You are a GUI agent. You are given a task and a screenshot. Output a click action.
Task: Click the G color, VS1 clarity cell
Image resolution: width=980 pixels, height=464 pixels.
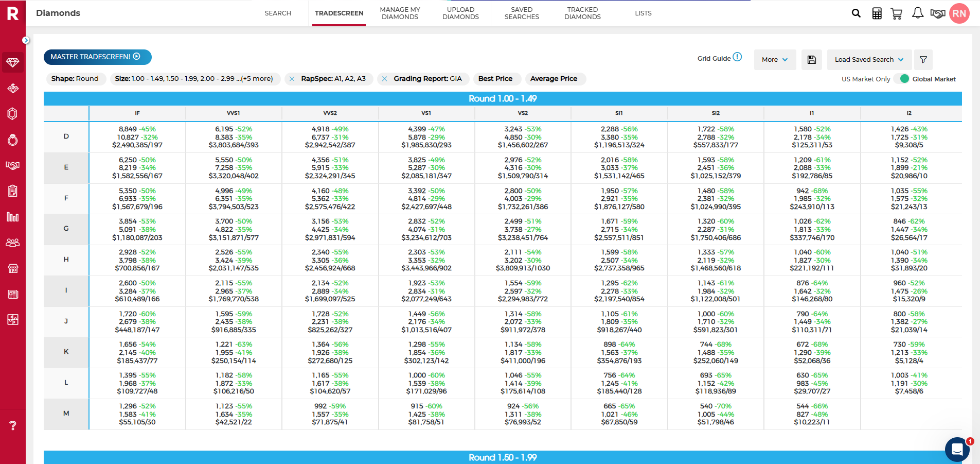(x=426, y=229)
